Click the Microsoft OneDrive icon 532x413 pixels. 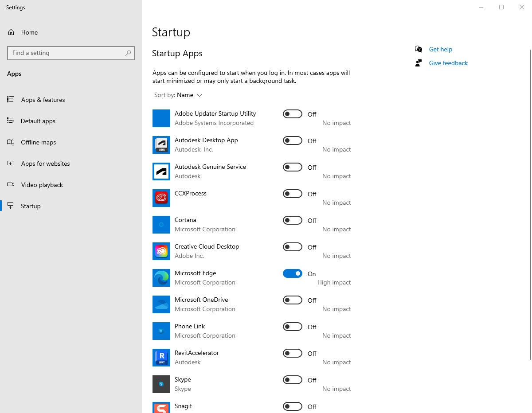161,304
